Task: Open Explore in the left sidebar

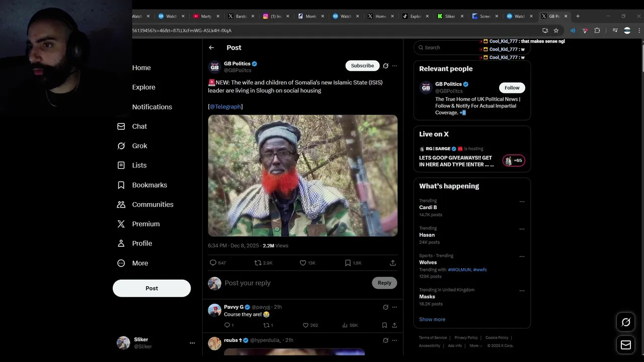Action: [143, 87]
